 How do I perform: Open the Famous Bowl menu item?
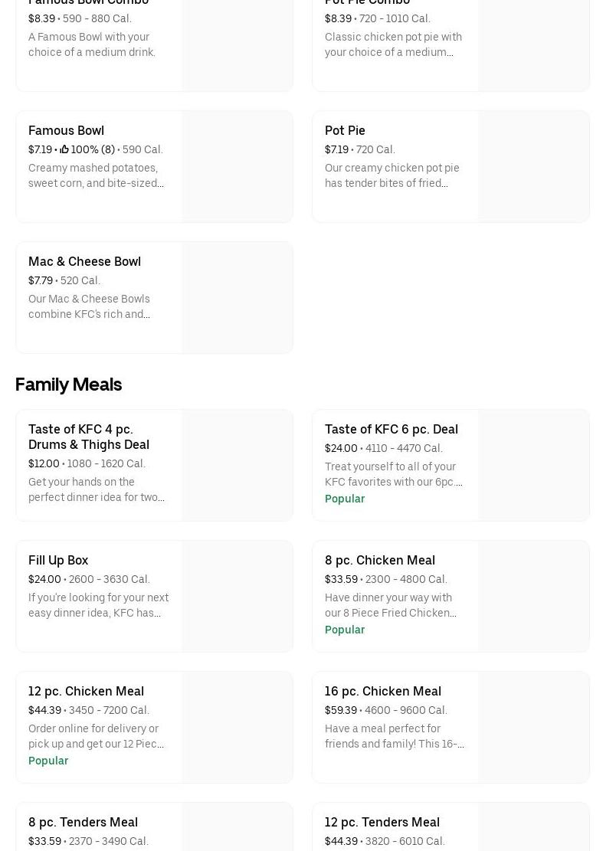pos(66,131)
